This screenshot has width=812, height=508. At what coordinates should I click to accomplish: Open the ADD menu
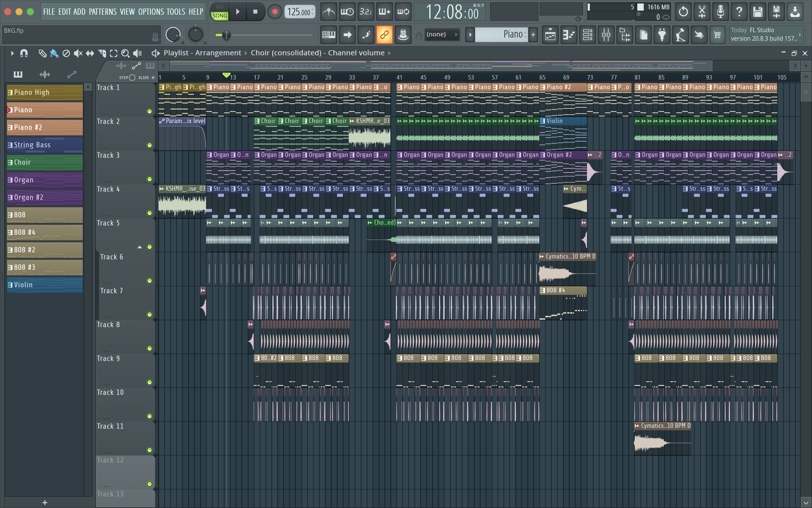(80, 12)
